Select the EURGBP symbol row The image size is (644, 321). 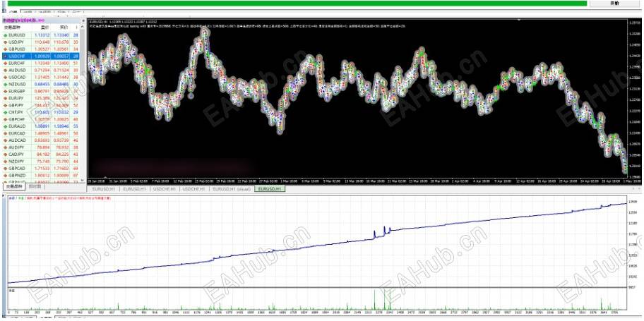[41, 91]
